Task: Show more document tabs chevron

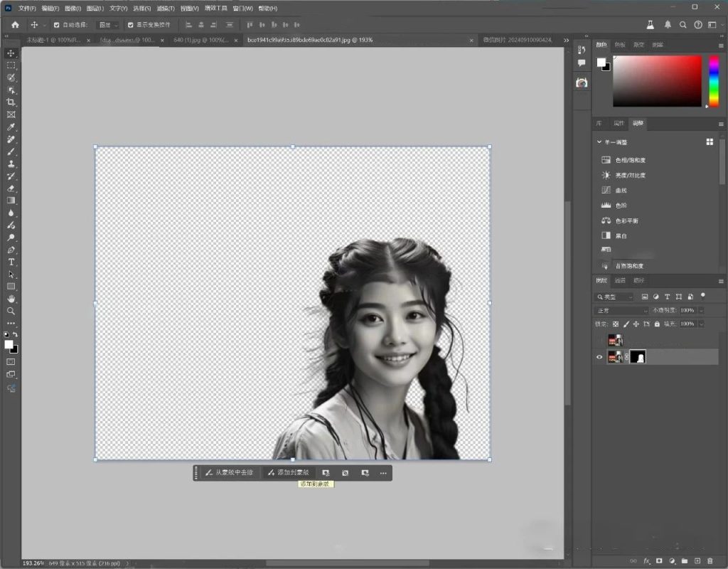Action: pos(566,41)
